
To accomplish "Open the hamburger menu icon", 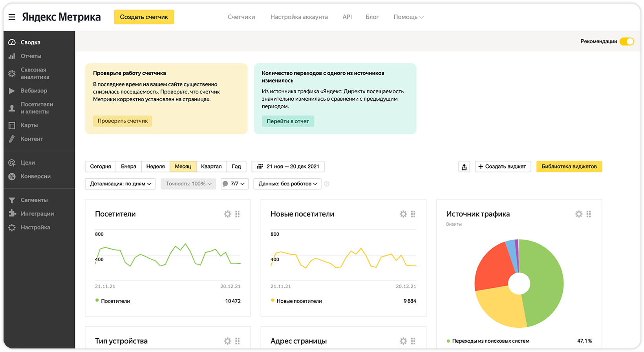I will pos(12,17).
